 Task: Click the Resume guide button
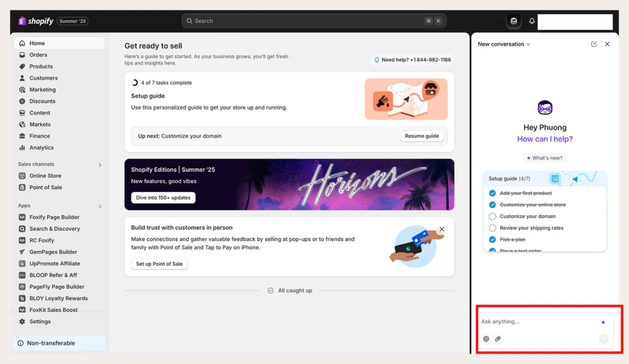[x=422, y=136]
